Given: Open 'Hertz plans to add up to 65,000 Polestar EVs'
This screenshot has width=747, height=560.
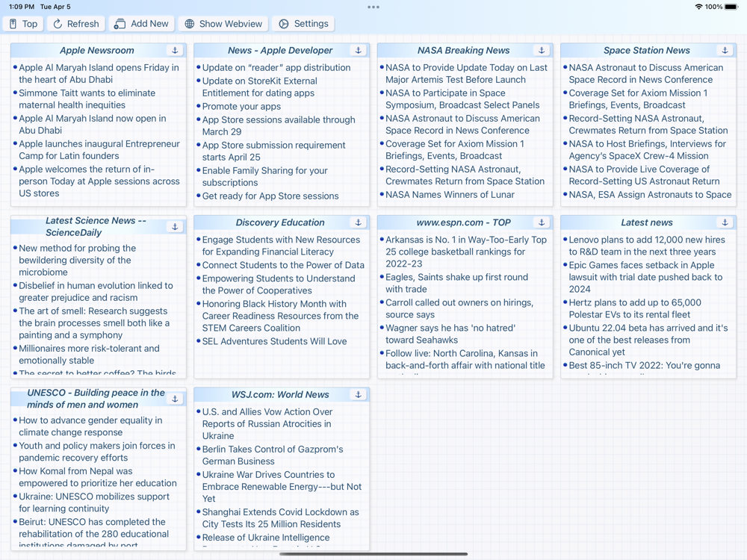Looking at the screenshot, I should point(635,308).
